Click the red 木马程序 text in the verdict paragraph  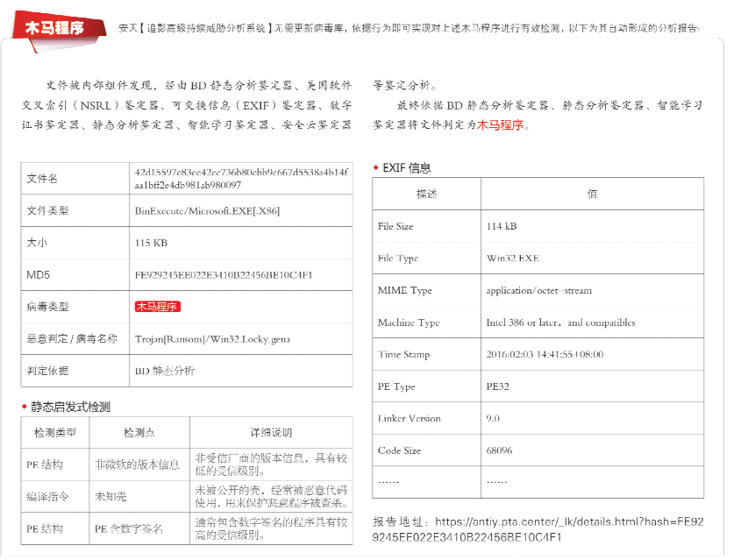tap(500, 125)
